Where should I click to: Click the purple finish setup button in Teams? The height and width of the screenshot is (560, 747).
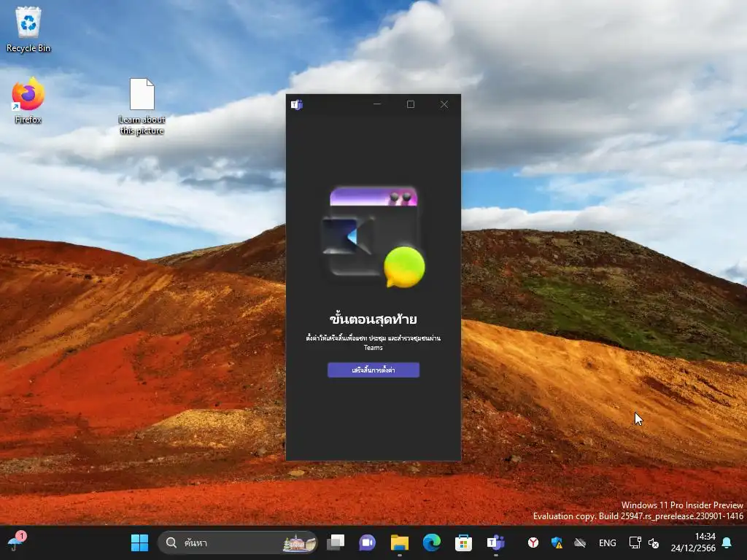click(x=373, y=370)
